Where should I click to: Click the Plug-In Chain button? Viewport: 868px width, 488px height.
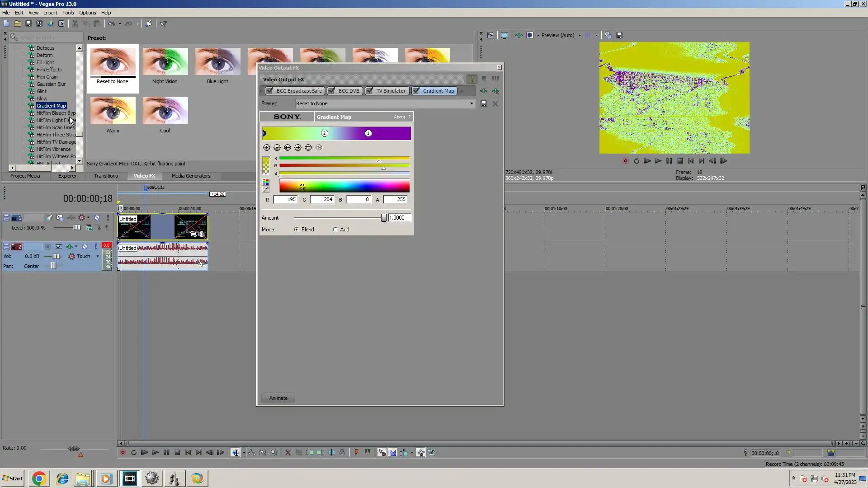[484, 91]
